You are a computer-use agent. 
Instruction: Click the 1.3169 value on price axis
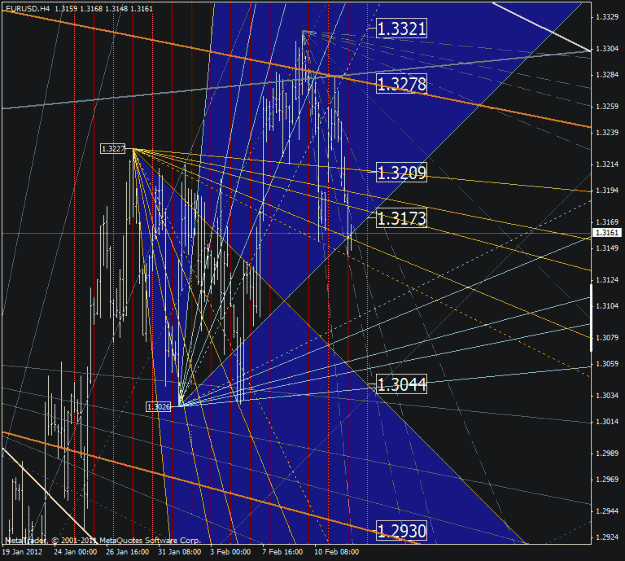coord(607,222)
